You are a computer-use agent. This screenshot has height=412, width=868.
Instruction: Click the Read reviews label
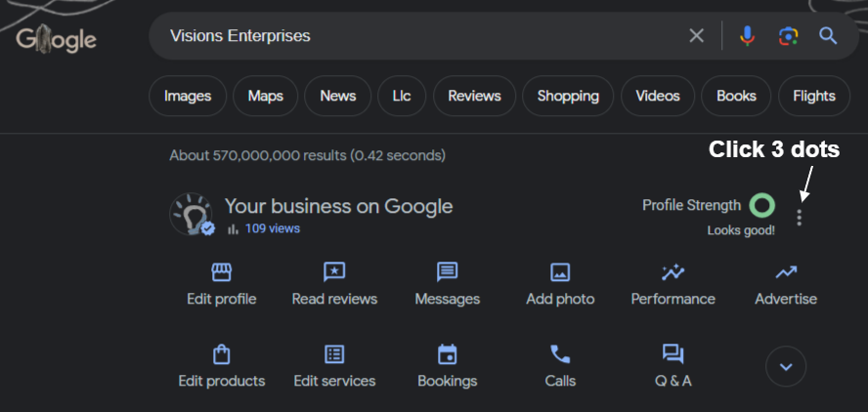point(334,299)
